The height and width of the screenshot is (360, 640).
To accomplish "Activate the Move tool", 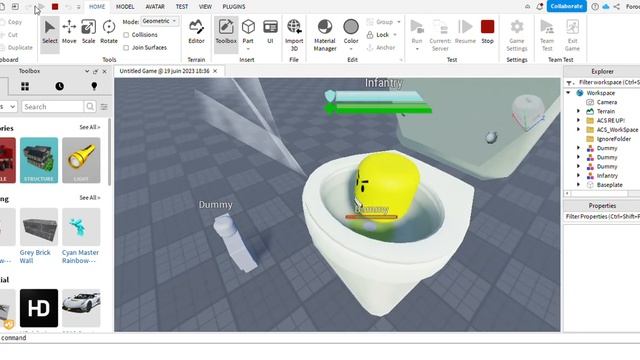I will click(69, 32).
